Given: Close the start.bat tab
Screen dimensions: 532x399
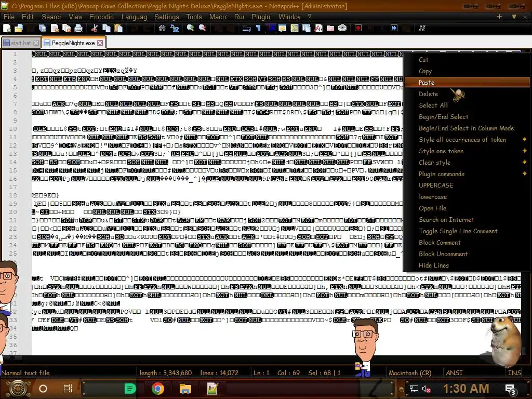Looking at the screenshot, I should (x=36, y=43).
